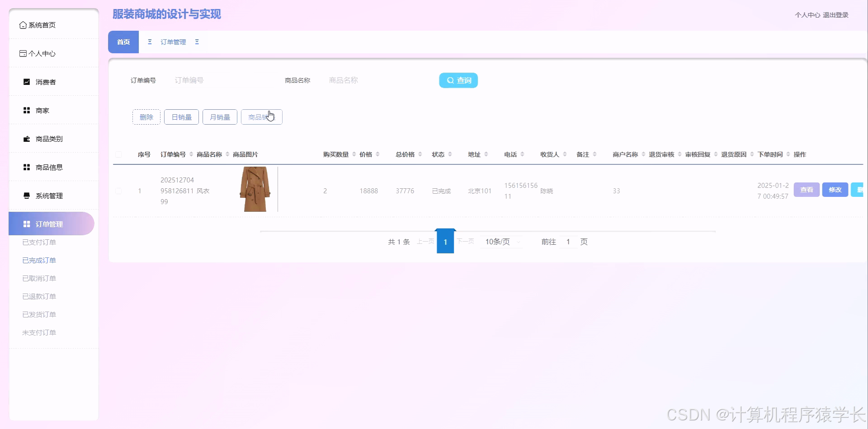Click the grid icon beside 商家
Screen dimensions: 868x429
(27, 111)
